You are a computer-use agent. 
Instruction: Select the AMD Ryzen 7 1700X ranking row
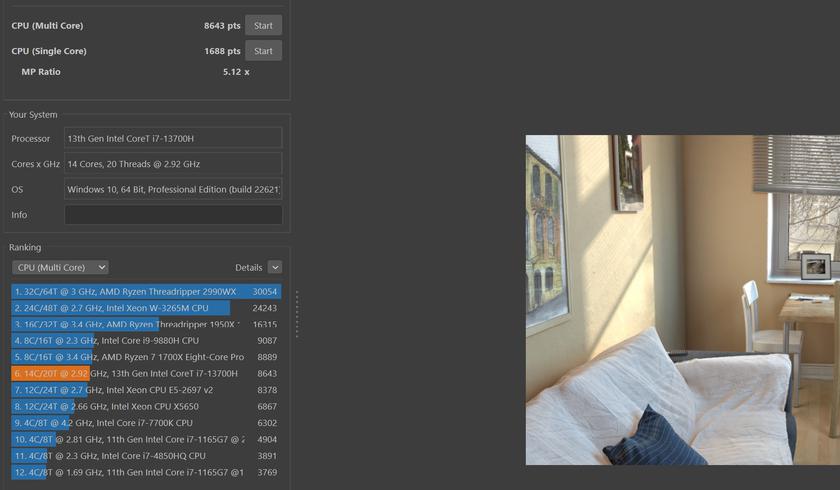point(146,357)
